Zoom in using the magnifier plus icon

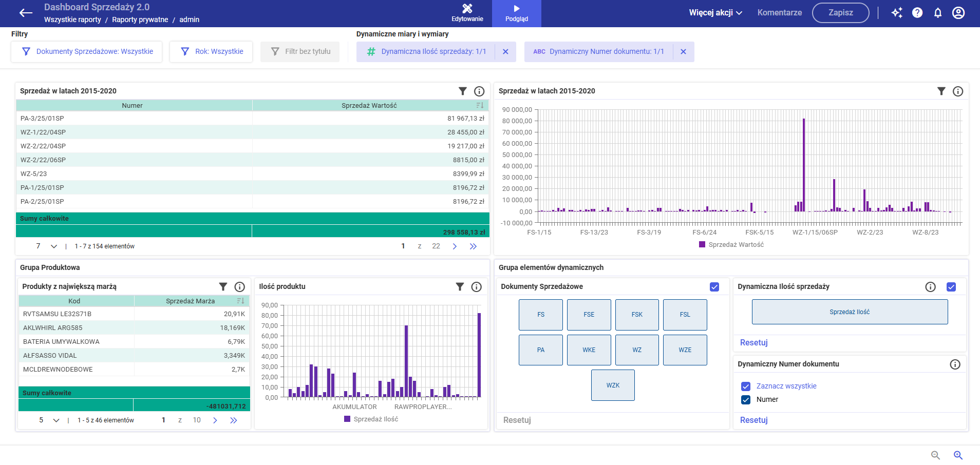(958, 455)
